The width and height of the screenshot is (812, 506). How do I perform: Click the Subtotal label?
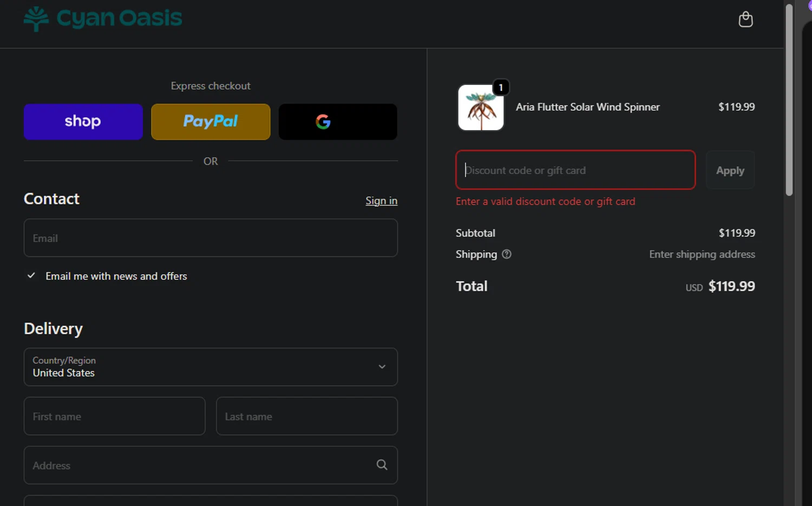tap(475, 233)
